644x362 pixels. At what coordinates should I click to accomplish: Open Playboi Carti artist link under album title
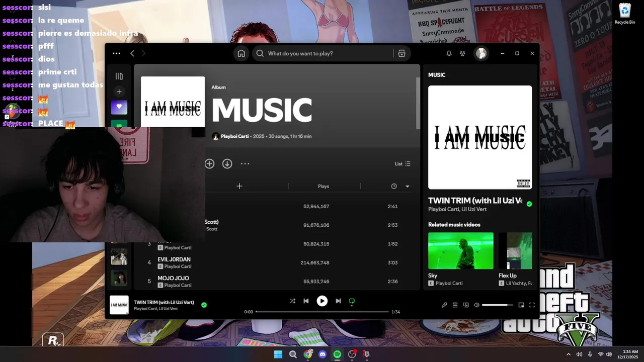tap(234, 136)
